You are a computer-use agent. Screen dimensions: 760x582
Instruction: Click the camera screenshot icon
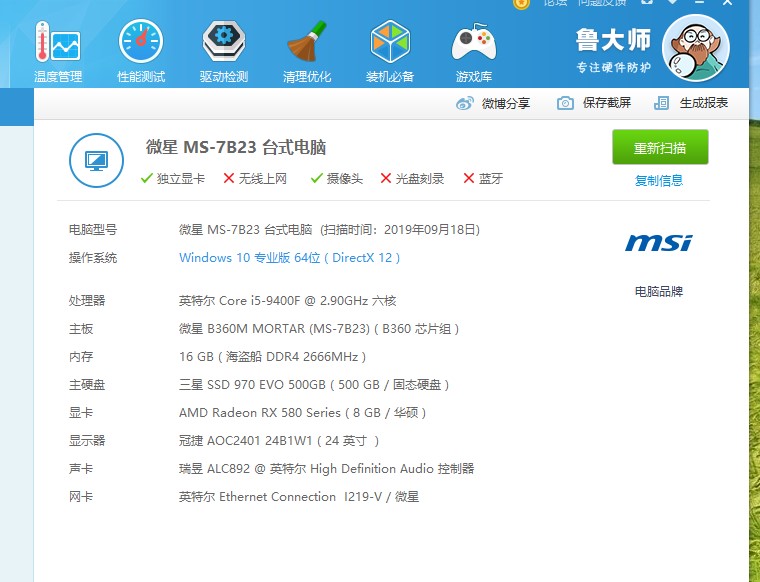coord(565,103)
